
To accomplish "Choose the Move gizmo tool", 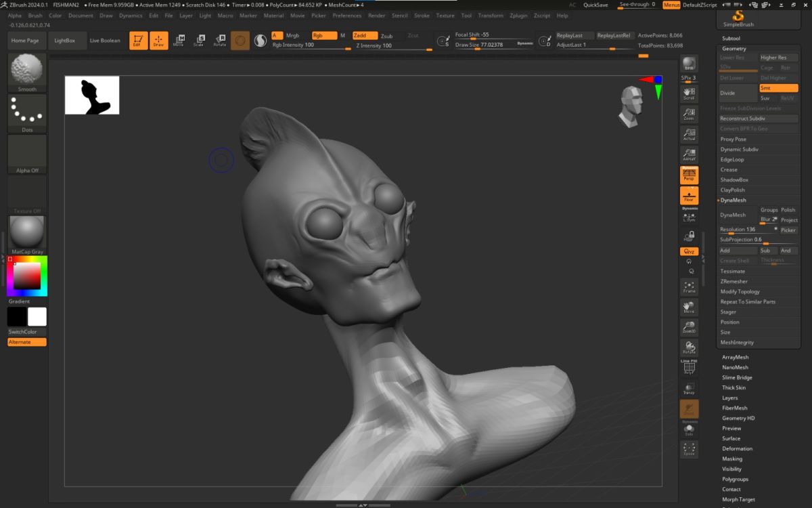I will [179, 41].
